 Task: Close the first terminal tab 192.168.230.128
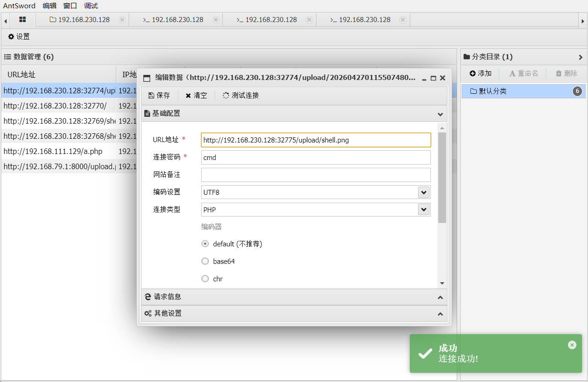pos(215,20)
